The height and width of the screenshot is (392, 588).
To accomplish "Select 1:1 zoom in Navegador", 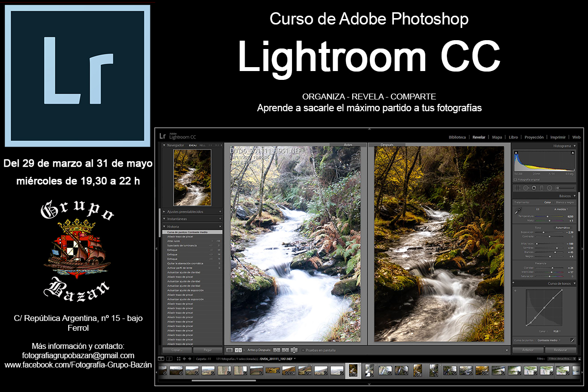I will pos(210,146).
